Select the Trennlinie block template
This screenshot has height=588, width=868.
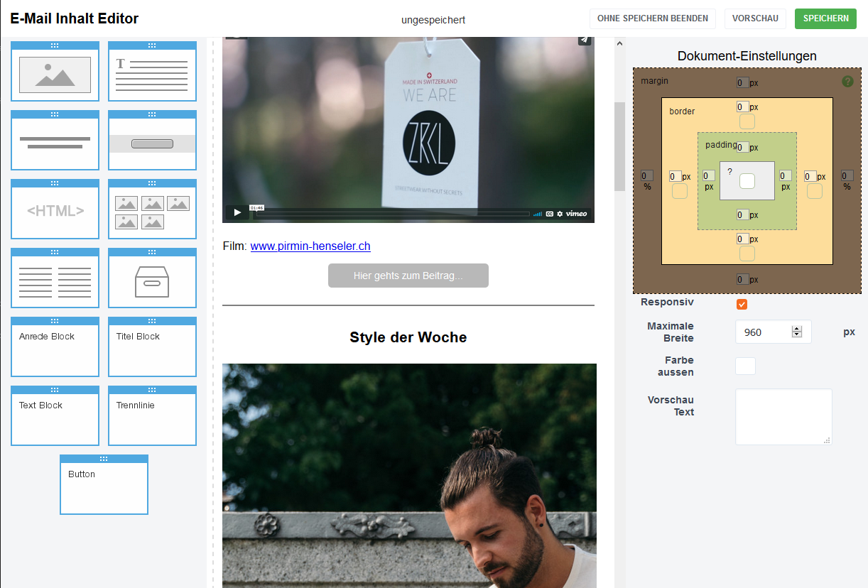point(152,415)
